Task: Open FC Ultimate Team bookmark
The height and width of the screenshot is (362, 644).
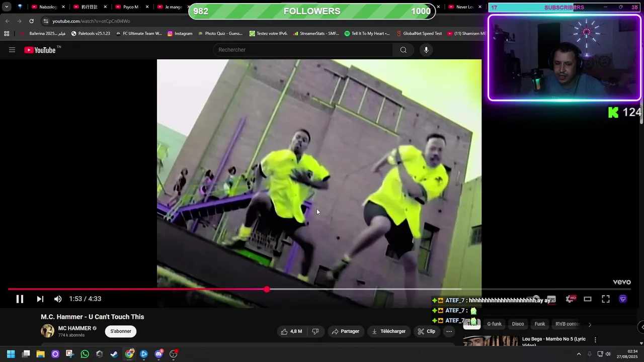Action: [x=139, y=34]
